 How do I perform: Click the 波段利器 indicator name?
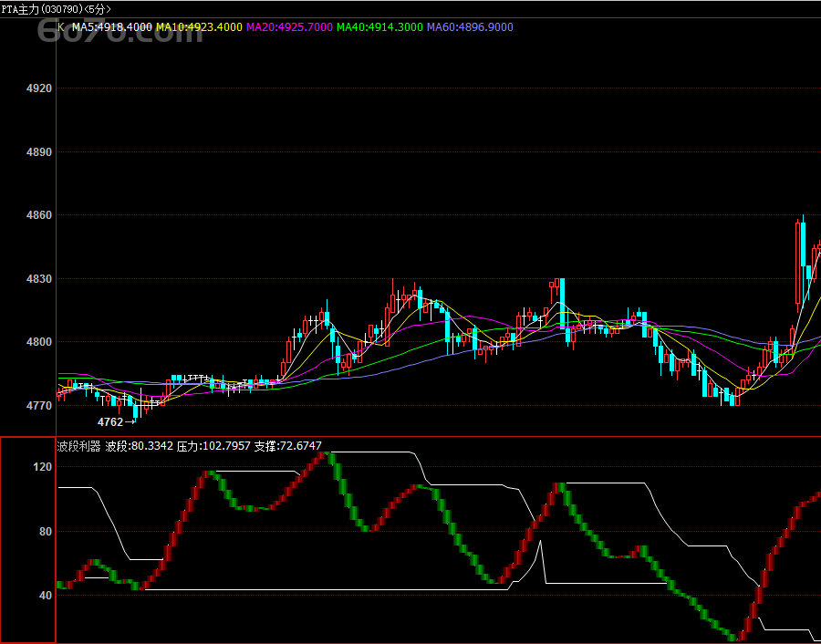(78, 446)
